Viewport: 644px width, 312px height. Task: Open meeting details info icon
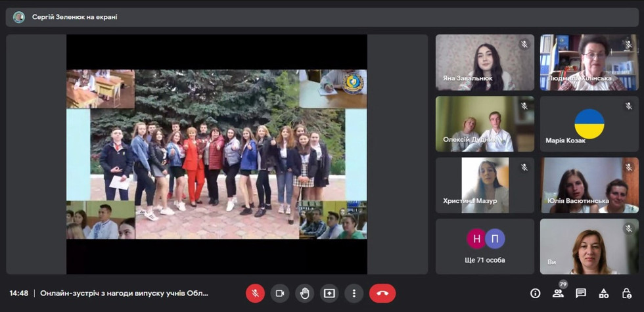[x=535, y=293]
